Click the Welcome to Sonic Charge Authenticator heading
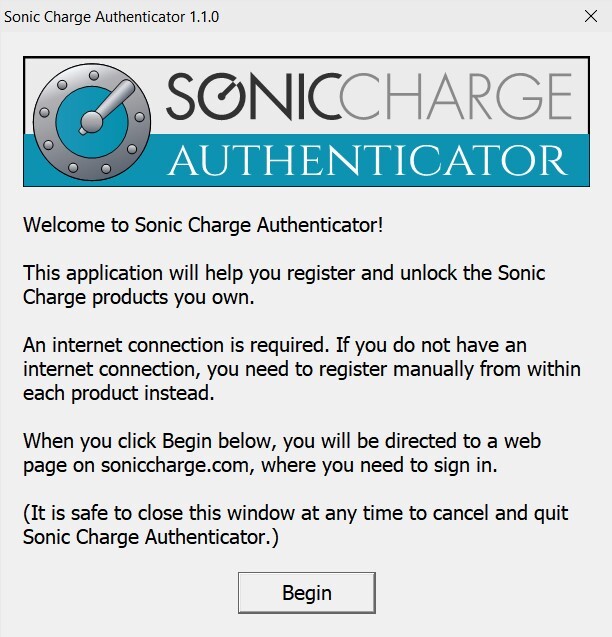 [203, 224]
